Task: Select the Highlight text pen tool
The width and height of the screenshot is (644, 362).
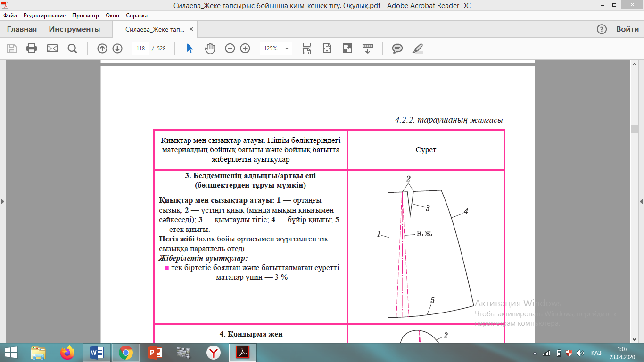Action: tap(418, 49)
